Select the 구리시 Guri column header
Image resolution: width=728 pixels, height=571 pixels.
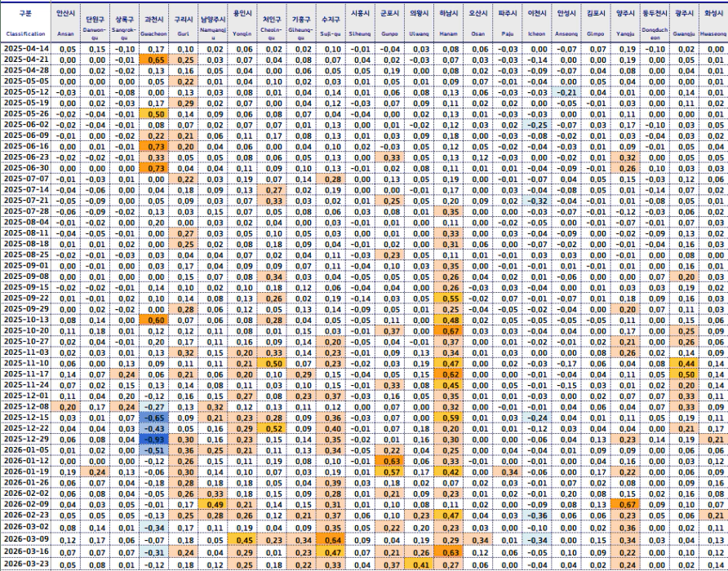point(184,23)
